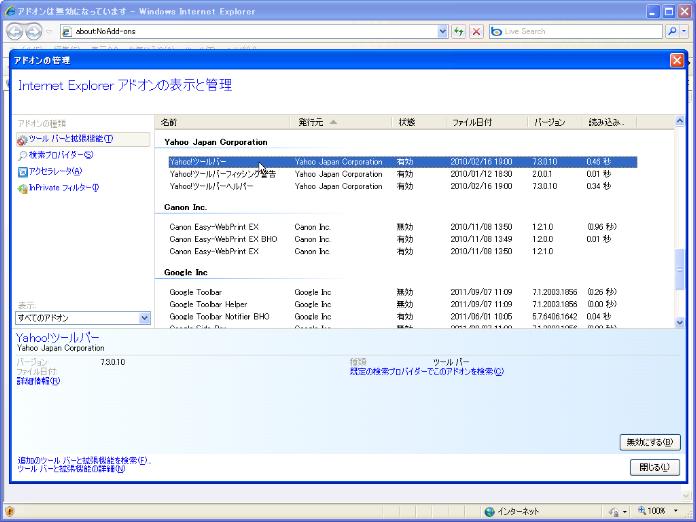Sort by the 状態 column header
Image resolution: width=696 pixels, height=522 pixels.
(419, 122)
